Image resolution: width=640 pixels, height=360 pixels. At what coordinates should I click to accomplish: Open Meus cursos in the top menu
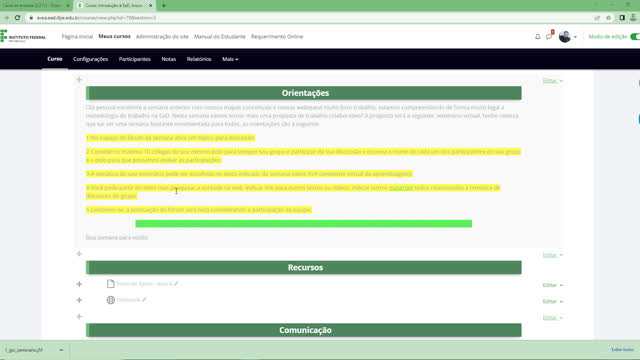coord(114,36)
